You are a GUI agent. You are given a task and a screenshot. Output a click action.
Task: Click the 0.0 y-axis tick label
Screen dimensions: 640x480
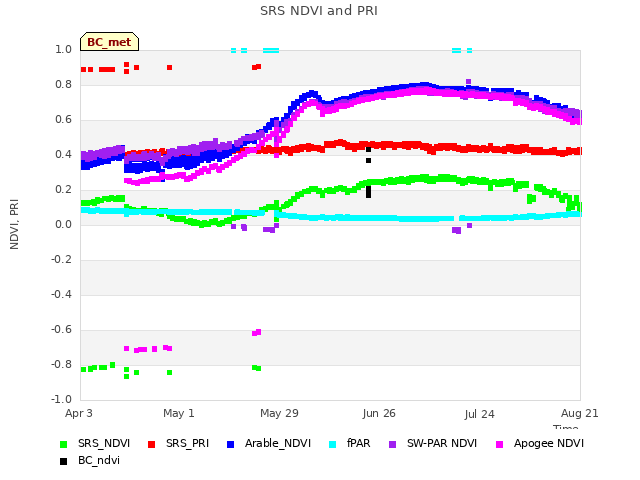[x=63, y=224]
